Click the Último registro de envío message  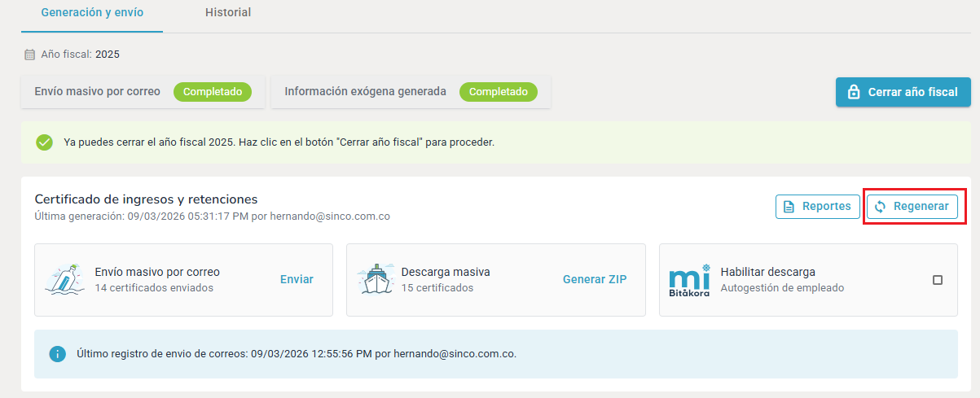tap(297, 354)
